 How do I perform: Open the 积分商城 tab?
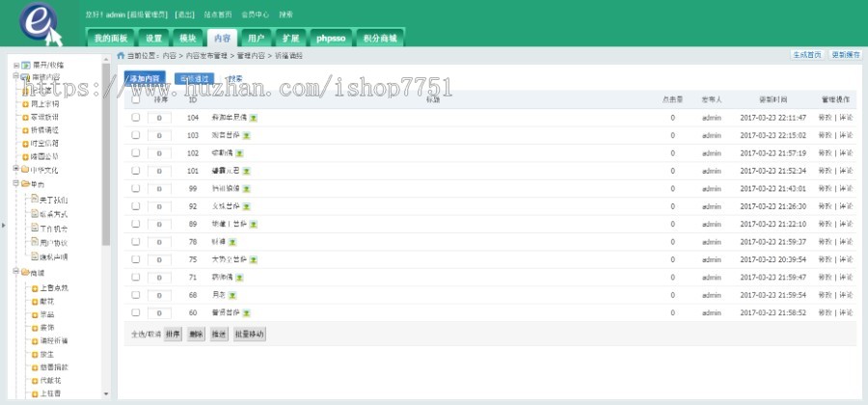[x=380, y=39]
